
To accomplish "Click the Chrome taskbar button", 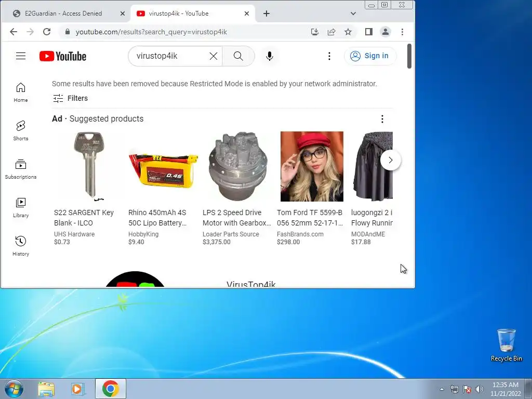I will [111, 389].
